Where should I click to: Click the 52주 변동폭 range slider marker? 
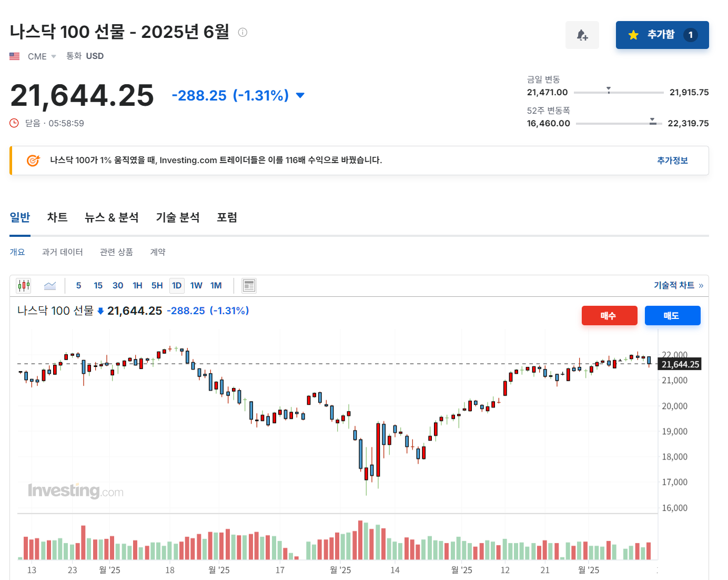tap(652, 121)
